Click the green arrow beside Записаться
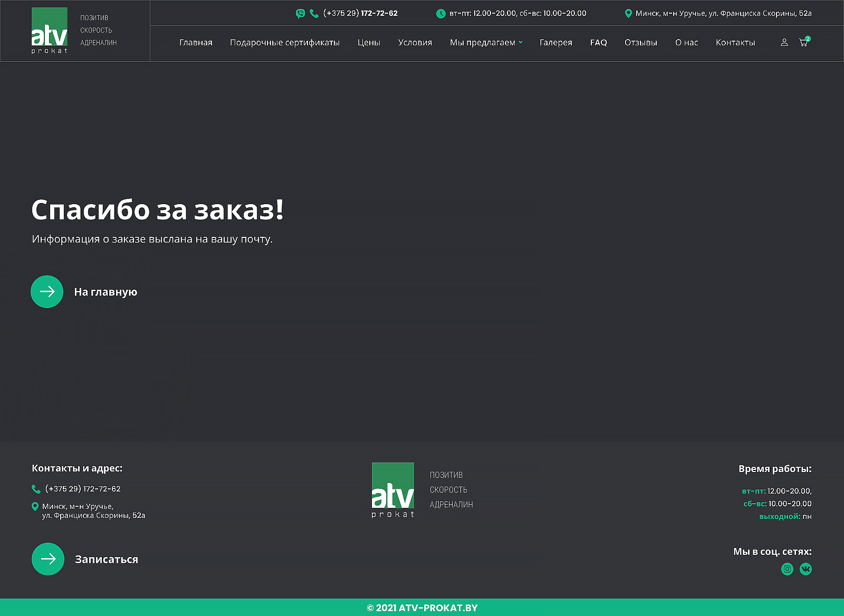844x616 pixels. tap(48, 559)
